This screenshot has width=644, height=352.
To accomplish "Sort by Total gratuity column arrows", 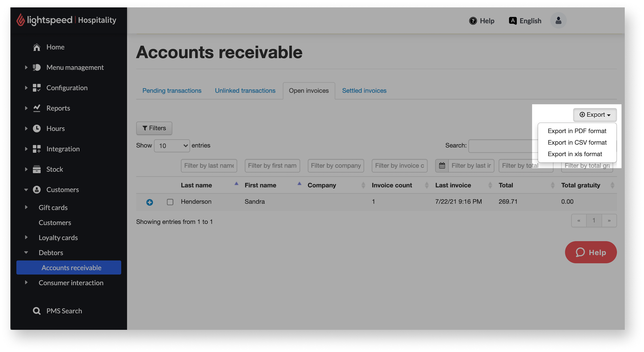I will click(612, 185).
